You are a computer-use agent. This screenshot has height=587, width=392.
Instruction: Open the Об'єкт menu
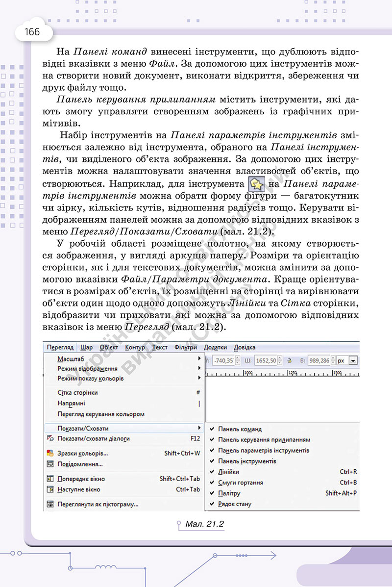pos(109,347)
